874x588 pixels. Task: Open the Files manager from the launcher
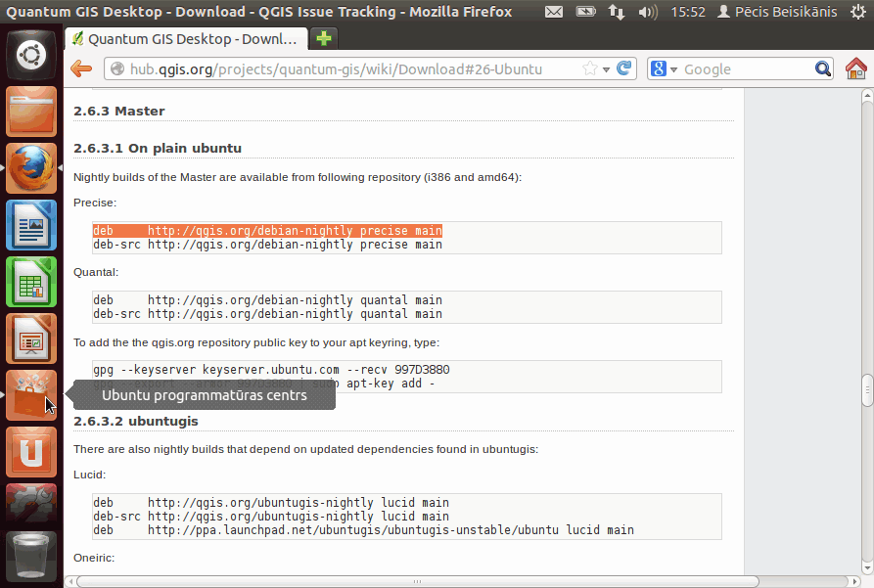tap(31, 112)
